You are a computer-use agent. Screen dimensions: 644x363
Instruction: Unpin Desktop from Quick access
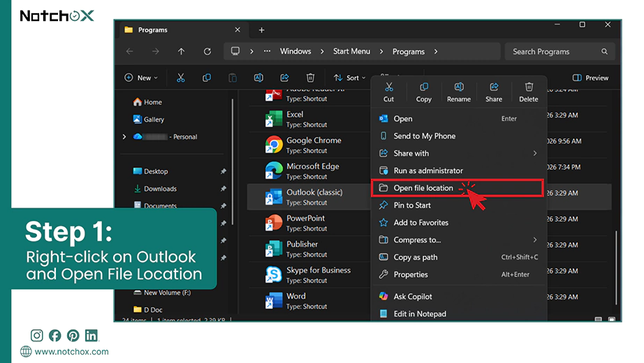(x=223, y=171)
